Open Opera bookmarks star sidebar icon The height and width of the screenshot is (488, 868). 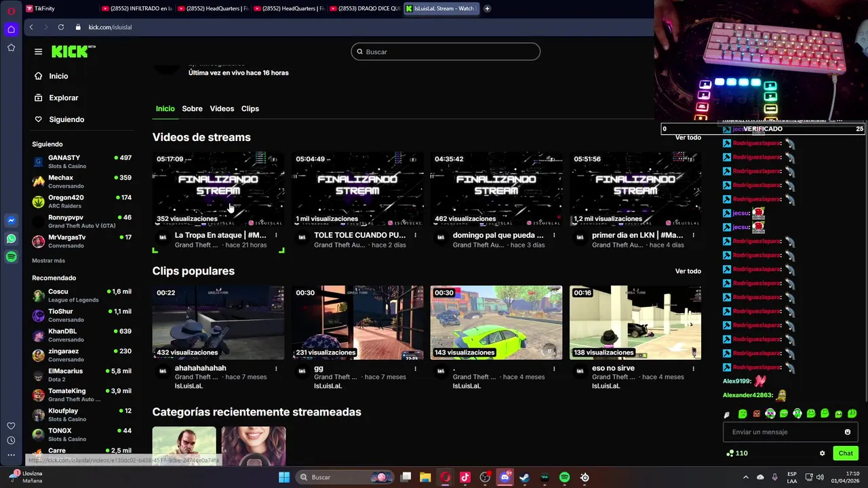pyautogui.click(x=11, y=47)
